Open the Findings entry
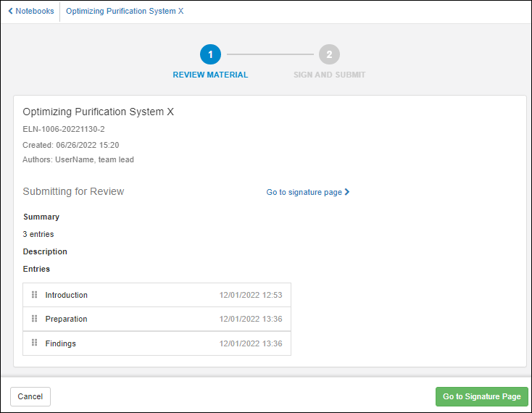532x413 pixels. pos(60,343)
